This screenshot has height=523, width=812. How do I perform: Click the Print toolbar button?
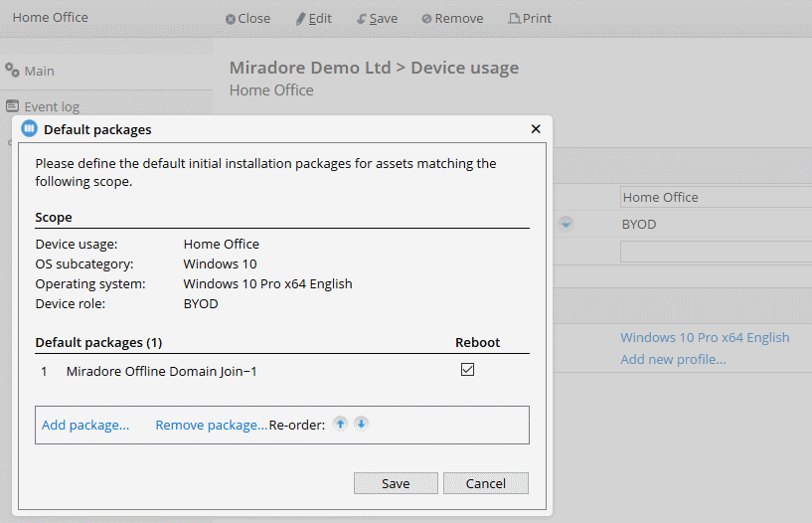coord(530,19)
